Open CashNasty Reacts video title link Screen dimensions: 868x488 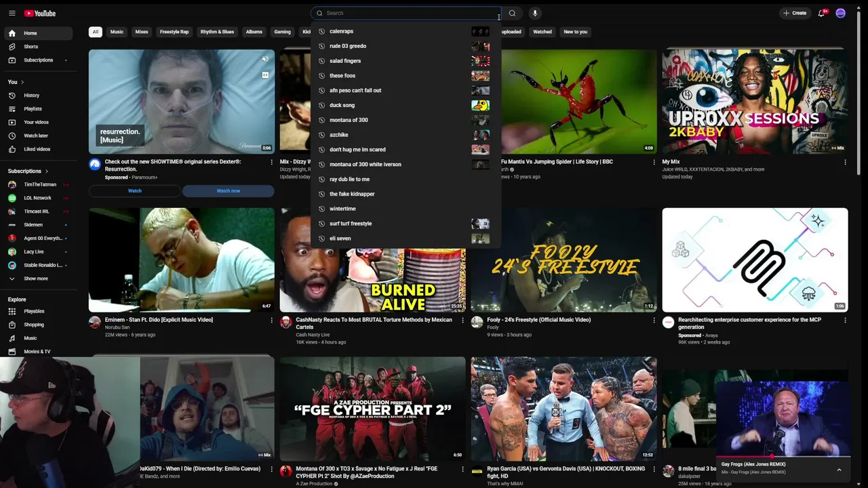tap(374, 323)
